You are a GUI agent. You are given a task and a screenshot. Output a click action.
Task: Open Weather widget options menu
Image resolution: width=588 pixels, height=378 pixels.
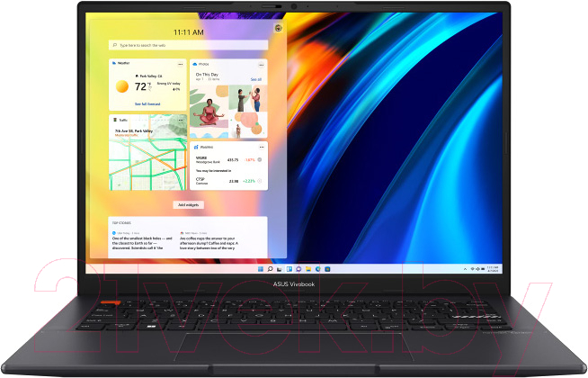[181, 64]
